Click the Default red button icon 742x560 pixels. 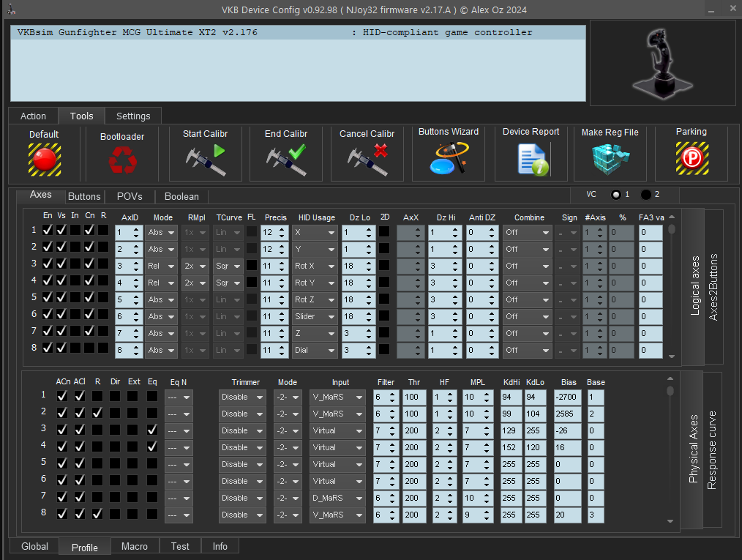[44, 159]
